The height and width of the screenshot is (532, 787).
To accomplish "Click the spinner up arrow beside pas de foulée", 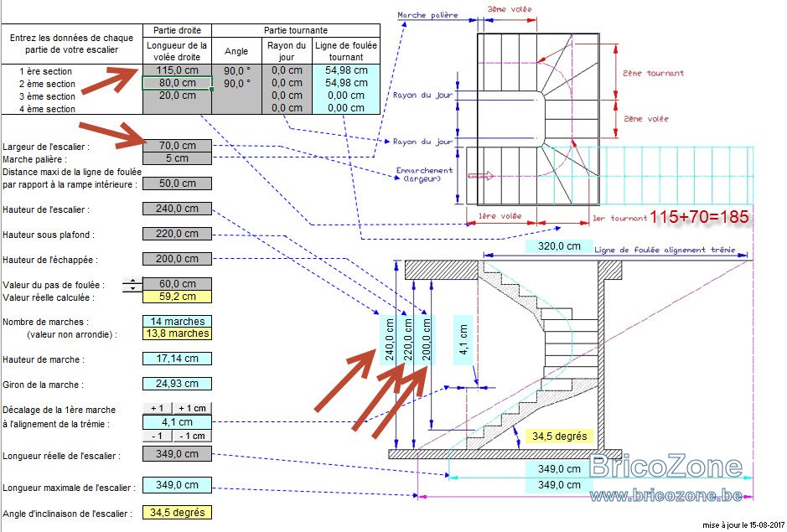I will tap(132, 281).
